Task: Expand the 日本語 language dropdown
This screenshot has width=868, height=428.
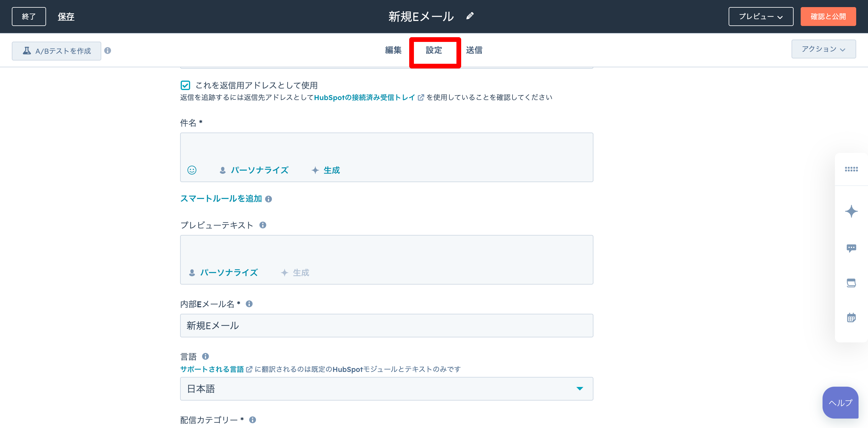Action: [x=386, y=388]
